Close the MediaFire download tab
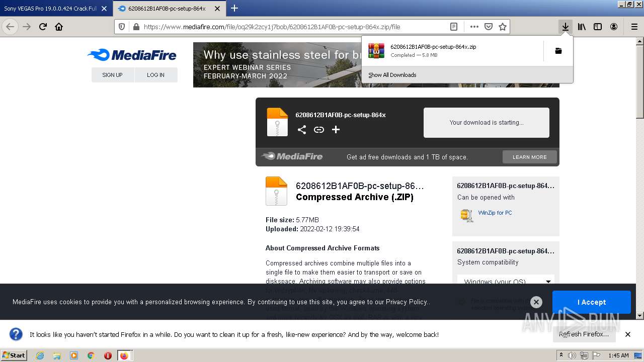644x362 pixels. [217, 9]
